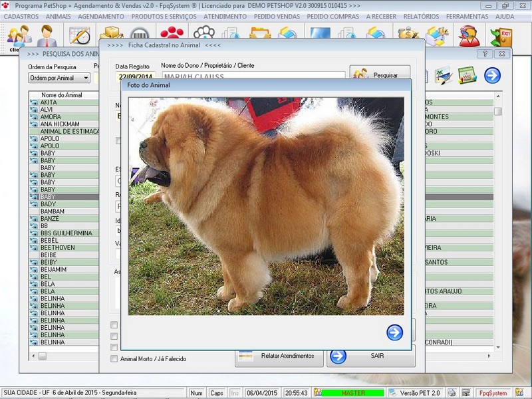The image size is (532, 399).
Task: Click the red paw print toolbar icon
Action: (x=172, y=33)
